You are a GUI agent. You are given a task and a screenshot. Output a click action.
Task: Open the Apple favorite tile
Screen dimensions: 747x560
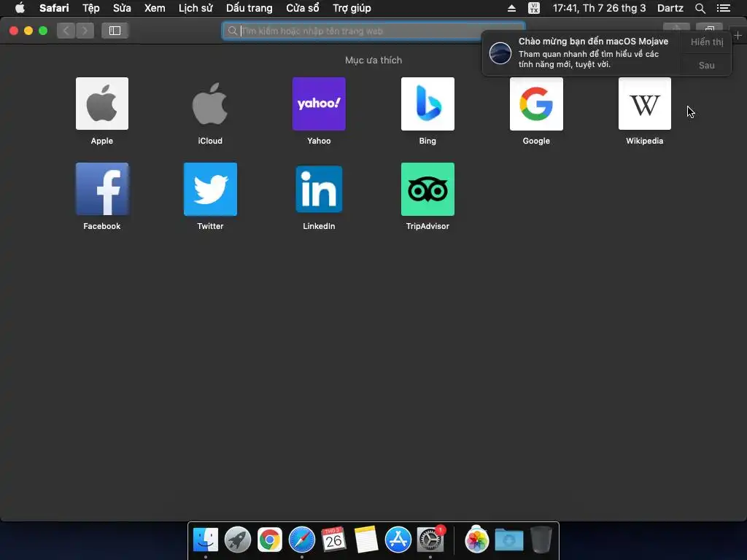pos(102,104)
